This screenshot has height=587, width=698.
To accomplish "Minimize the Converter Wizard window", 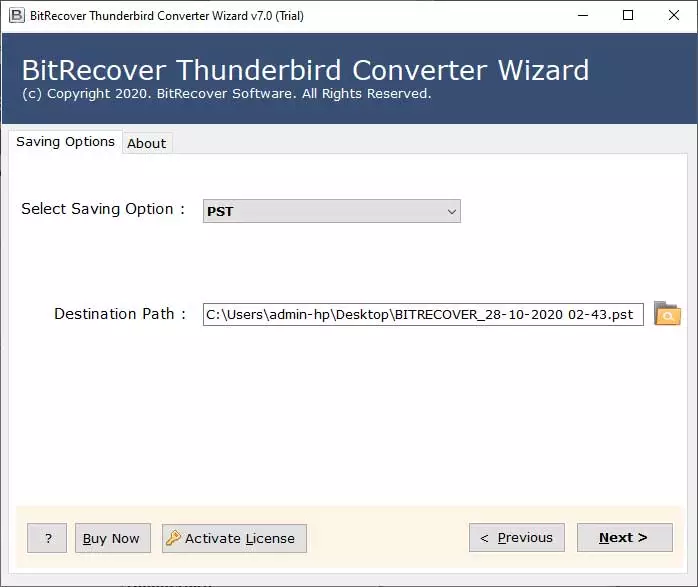I will [581, 15].
